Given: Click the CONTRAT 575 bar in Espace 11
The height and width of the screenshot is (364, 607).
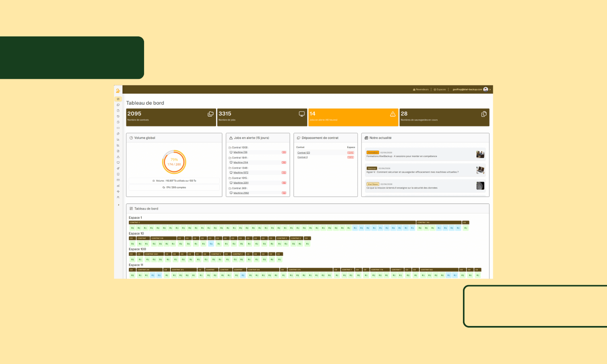Looking at the screenshot, I should 310,270.
